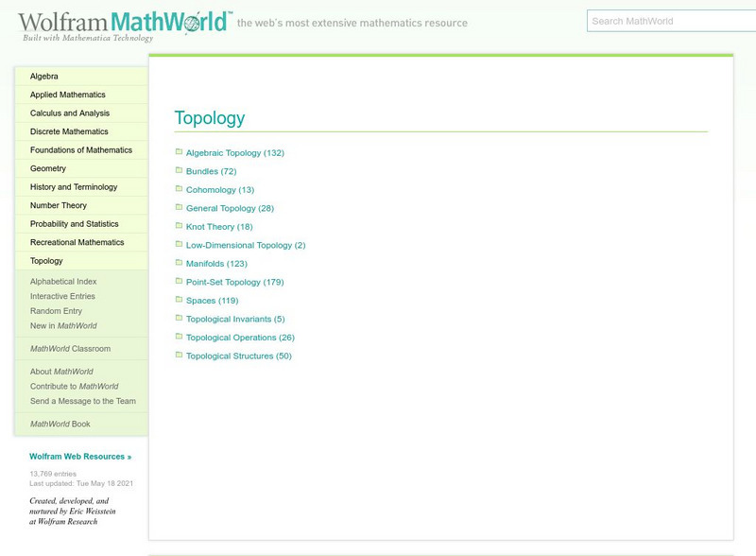The image size is (756, 556).
Task: Open Foundations of Mathematics category
Action: [x=81, y=150]
